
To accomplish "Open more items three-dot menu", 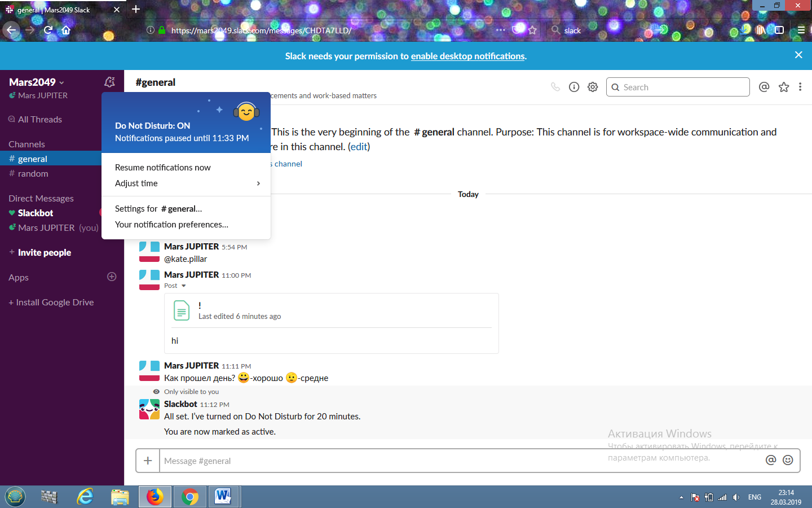I will tap(800, 87).
